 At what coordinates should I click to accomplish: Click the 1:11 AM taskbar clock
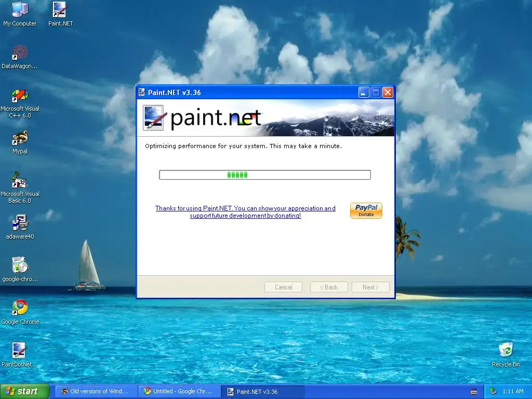[x=513, y=391]
